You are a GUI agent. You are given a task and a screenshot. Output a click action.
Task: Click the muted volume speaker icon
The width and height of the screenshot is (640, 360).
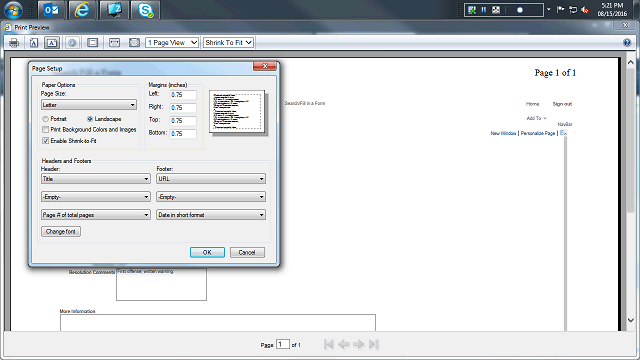coord(585,10)
